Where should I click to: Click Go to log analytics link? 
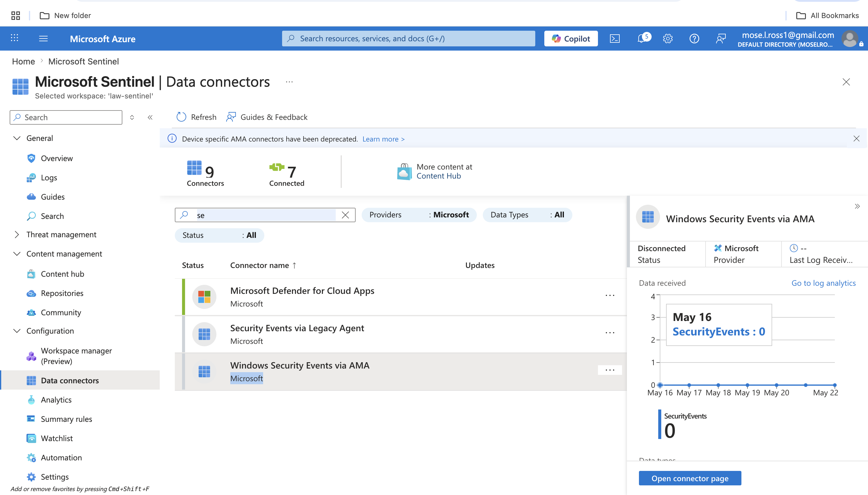[x=823, y=283]
